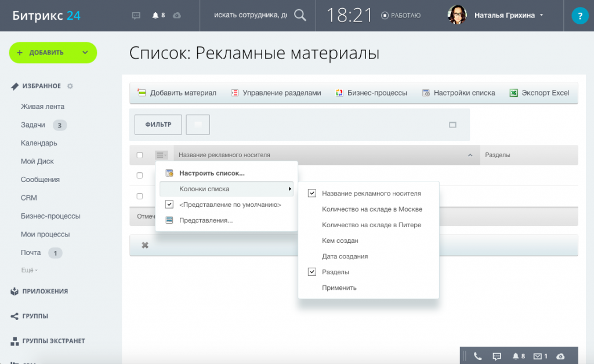Click the phone icon in bottom bar
The width and height of the screenshot is (594, 364).
coord(477,356)
